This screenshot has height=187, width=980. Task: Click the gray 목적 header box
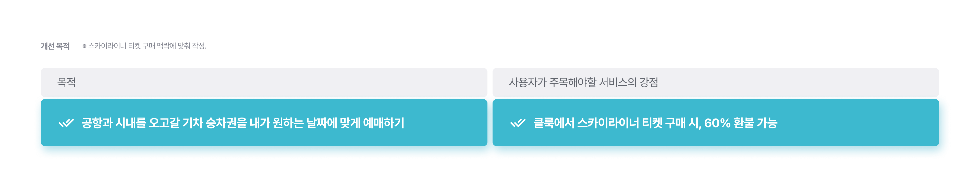(264, 82)
